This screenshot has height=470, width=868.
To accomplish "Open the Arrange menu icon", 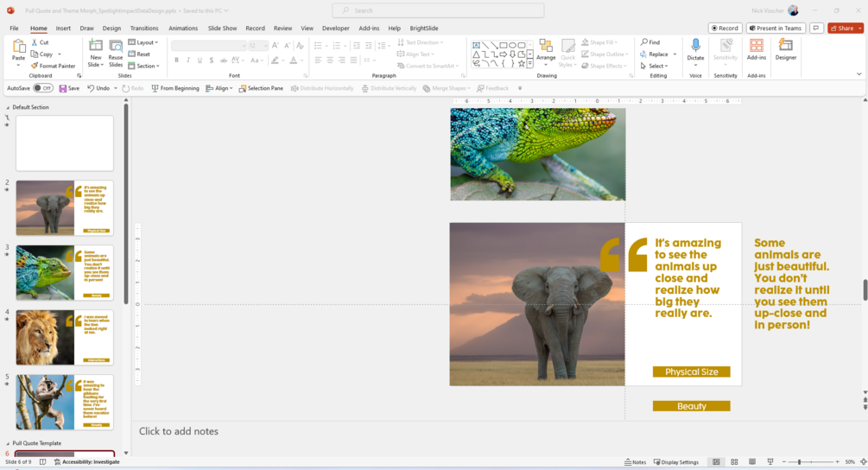I will (x=546, y=46).
